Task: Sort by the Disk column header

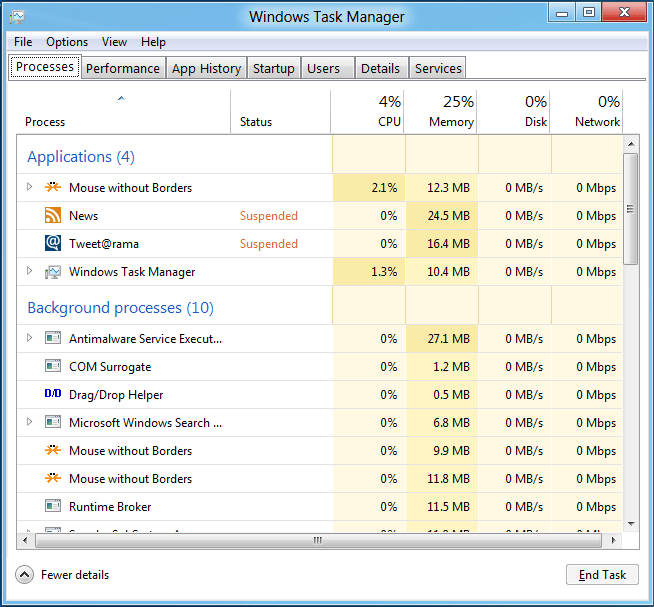Action: (513, 111)
